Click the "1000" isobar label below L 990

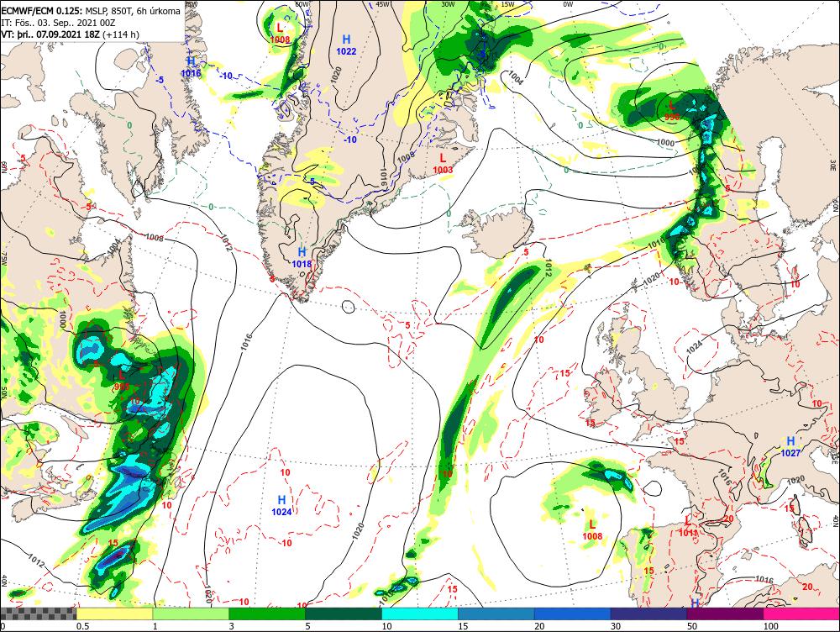(665, 143)
